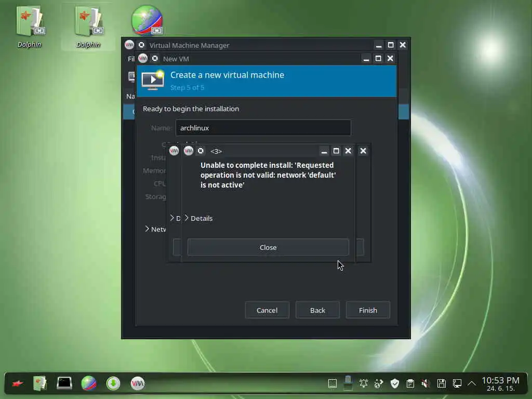The height and width of the screenshot is (399, 532).
Task: Open the clipboard icon in system tray
Action: point(410,384)
